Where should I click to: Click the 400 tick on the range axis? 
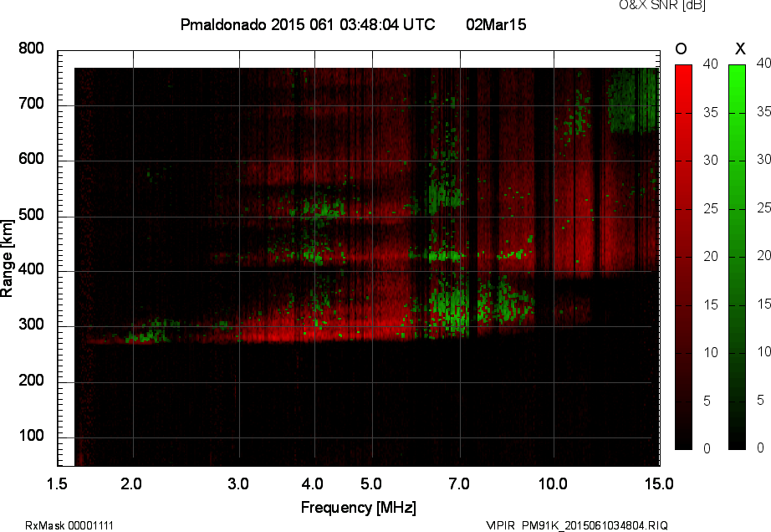[x=31, y=270]
